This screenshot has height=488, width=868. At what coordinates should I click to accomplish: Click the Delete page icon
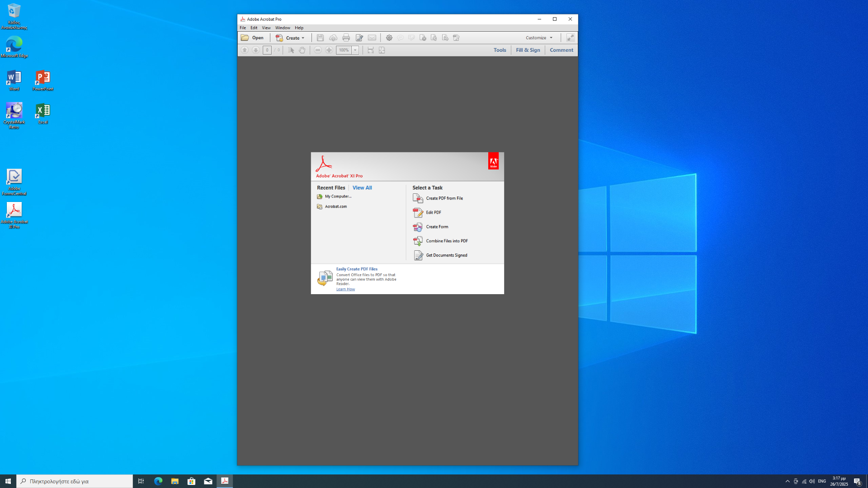(423, 38)
